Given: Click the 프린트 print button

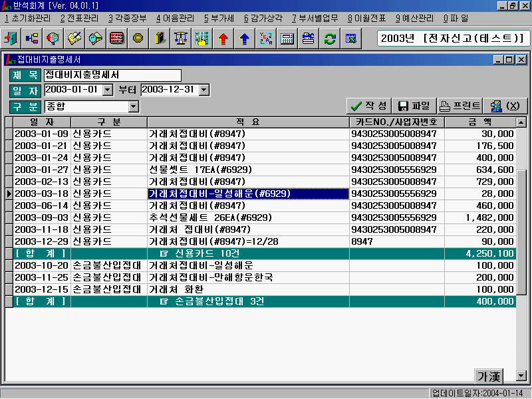Looking at the screenshot, I should pos(460,106).
